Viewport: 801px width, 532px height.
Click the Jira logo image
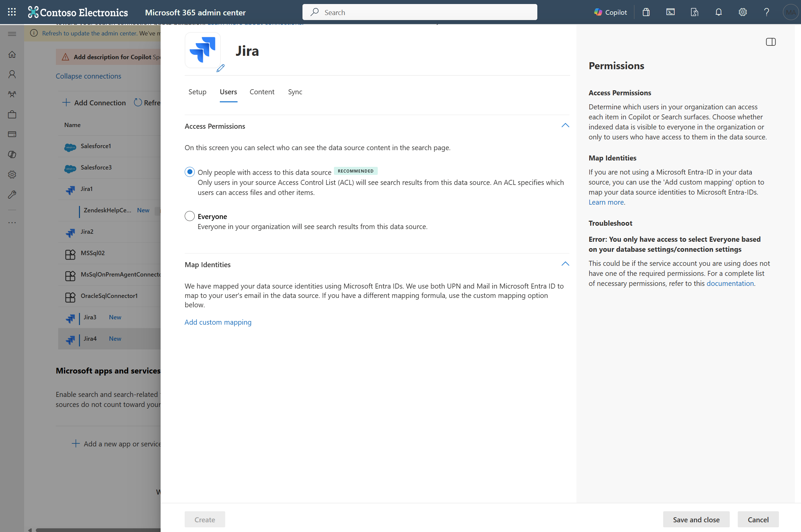(203, 50)
